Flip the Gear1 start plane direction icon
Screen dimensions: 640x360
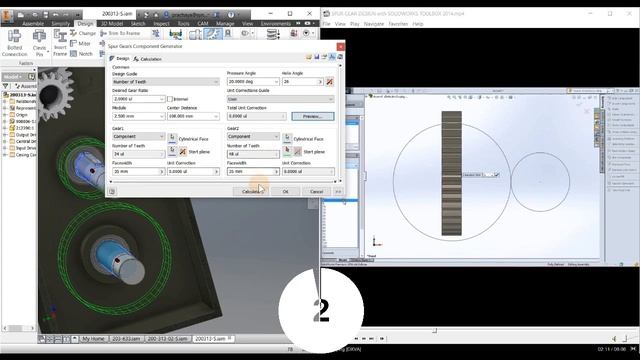(182, 152)
